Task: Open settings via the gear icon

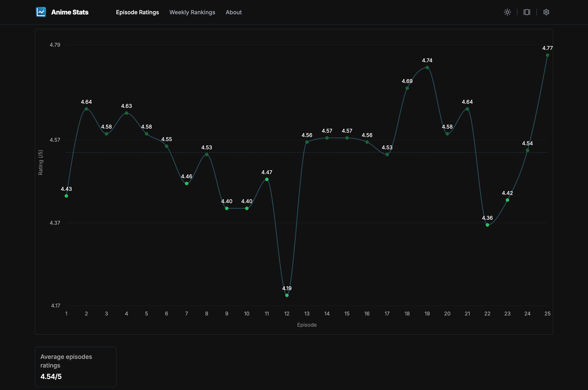Action: tap(546, 12)
